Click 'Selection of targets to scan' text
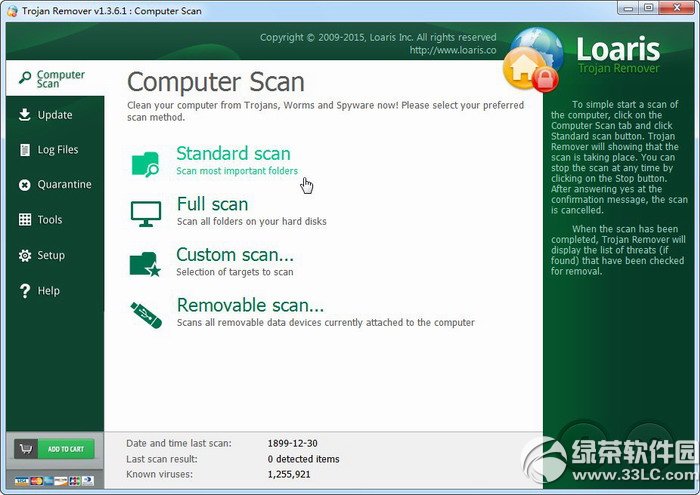700x495 pixels. [235, 272]
